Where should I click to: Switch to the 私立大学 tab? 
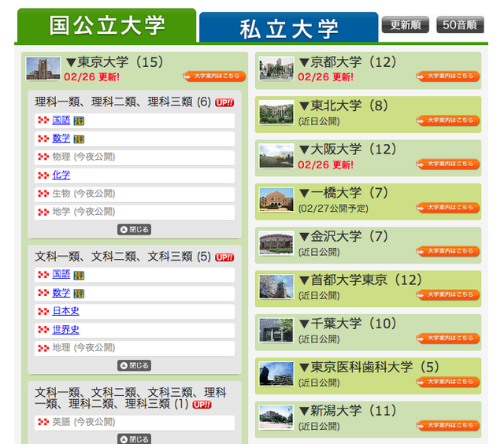289,28
